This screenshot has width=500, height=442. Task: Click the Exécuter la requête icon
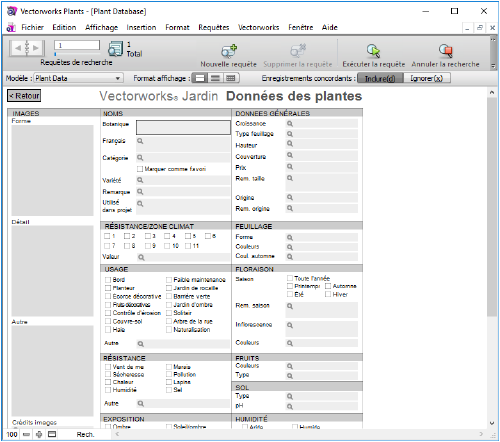click(373, 51)
